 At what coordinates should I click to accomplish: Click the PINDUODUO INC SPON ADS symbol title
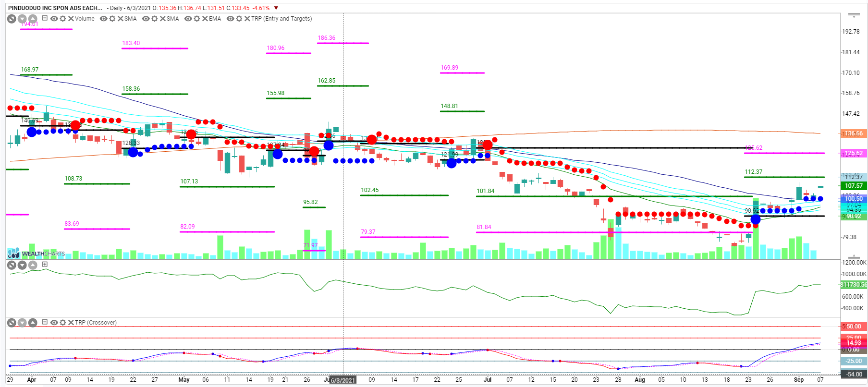(x=55, y=8)
